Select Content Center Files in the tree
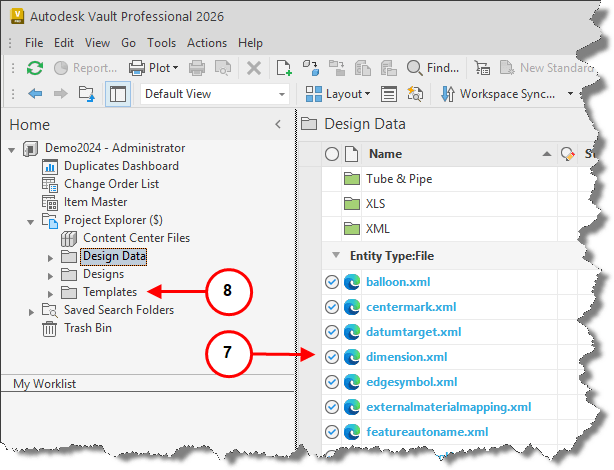614x470 pixels. point(136,238)
